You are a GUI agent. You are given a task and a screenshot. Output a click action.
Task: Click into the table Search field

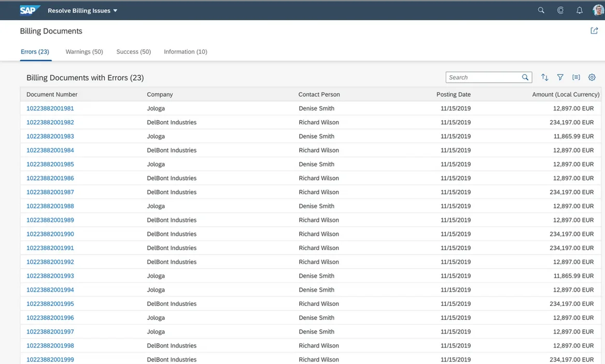point(483,77)
